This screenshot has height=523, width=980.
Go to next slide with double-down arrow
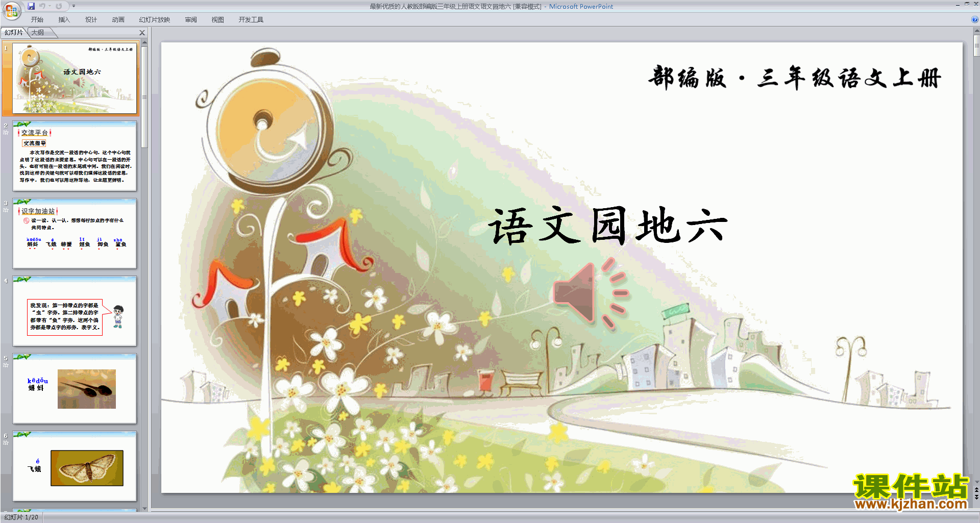[976, 497]
